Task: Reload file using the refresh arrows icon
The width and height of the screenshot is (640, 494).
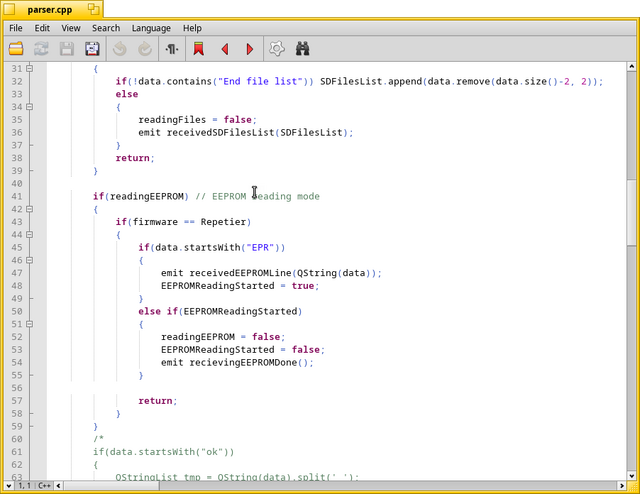Action: pyautogui.click(x=41, y=49)
